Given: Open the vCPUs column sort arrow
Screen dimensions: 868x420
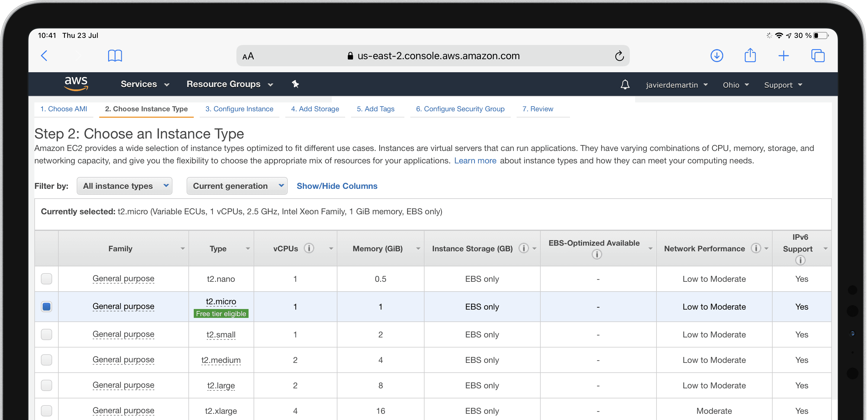Looking at the screenshot, I should click(331, 249).
